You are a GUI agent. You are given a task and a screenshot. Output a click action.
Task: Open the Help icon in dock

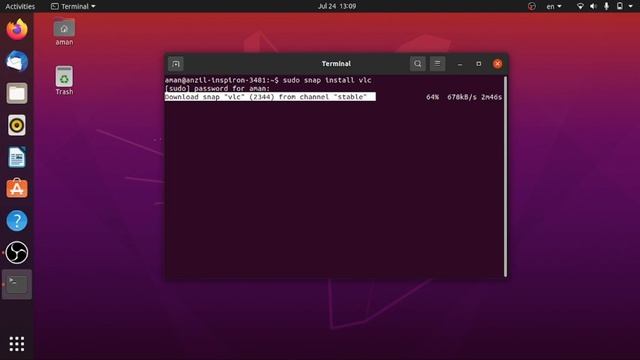(17, 221)
